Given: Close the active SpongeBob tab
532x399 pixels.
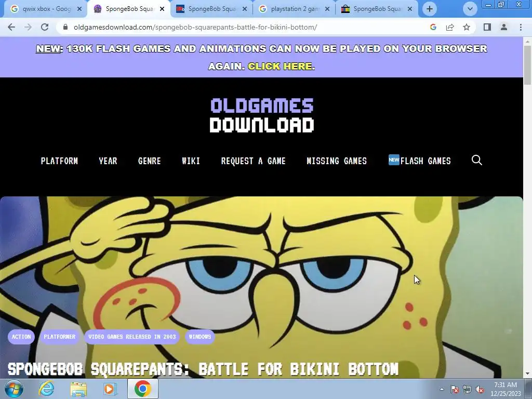Looking at the screenshot, I should [x=162, y=9].
